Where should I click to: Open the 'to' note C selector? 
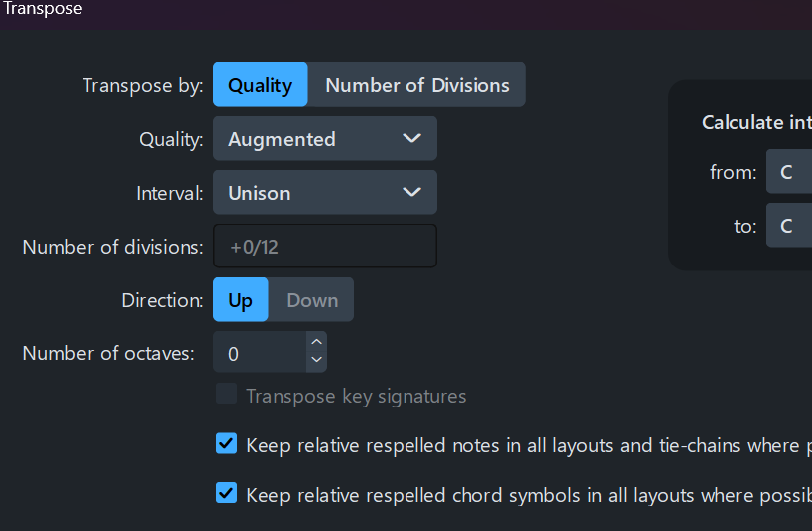click(x=788, y=226)
